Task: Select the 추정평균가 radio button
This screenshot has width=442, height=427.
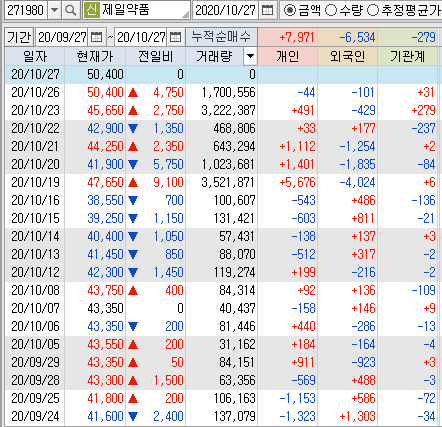Action: (x=373, y=10)
